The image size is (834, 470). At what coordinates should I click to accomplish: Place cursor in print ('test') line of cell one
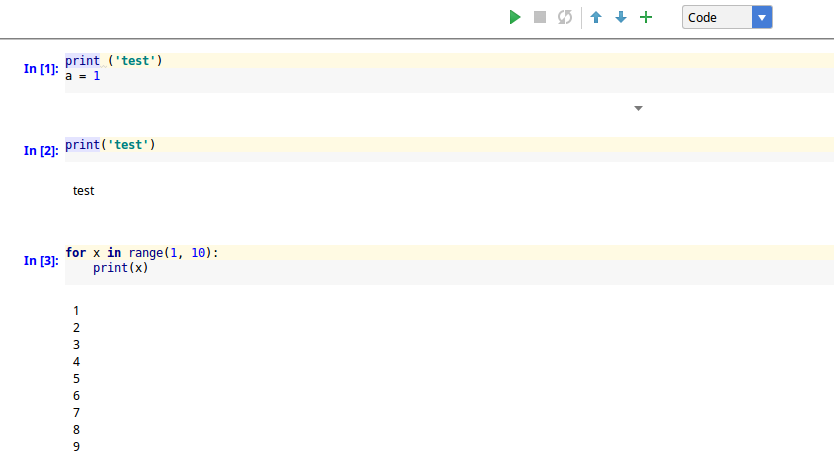coord(113,61)
